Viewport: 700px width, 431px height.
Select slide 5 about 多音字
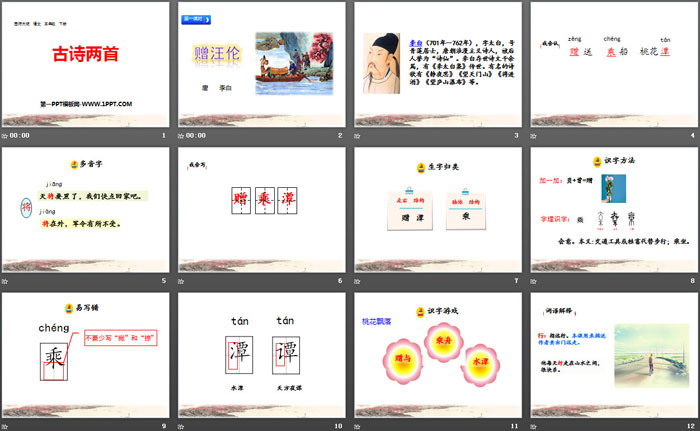86,209
